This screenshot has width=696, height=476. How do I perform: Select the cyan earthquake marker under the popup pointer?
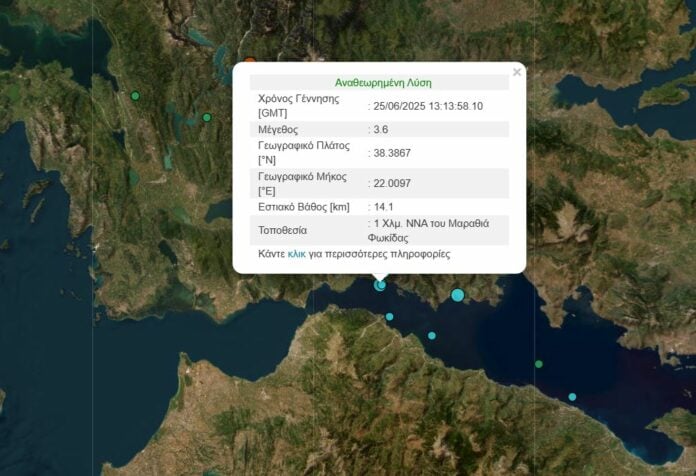(380, 285)
